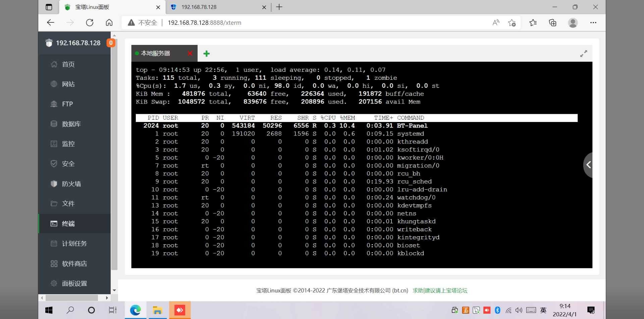Switch to the 192.168.78.128 browser tab

pos(218,7)
